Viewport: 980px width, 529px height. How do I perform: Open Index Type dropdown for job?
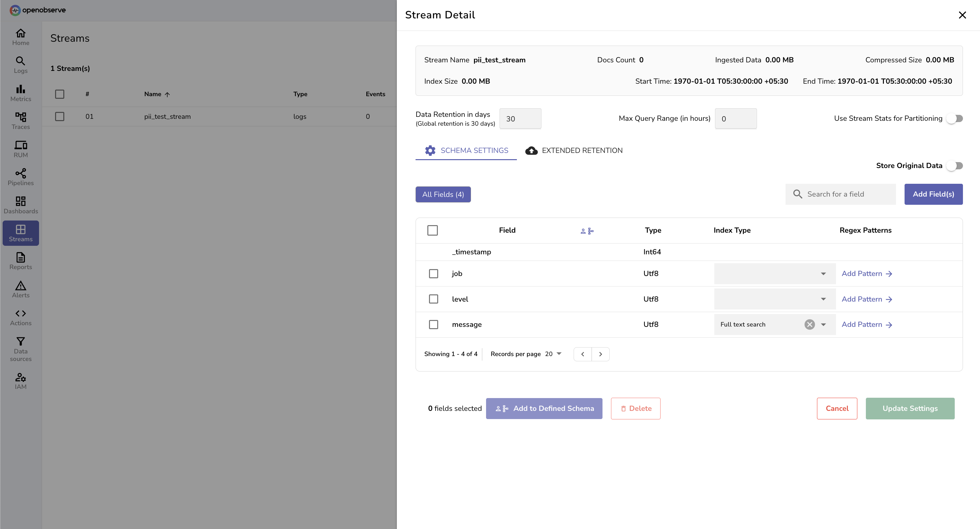click(x=775, y=274)
